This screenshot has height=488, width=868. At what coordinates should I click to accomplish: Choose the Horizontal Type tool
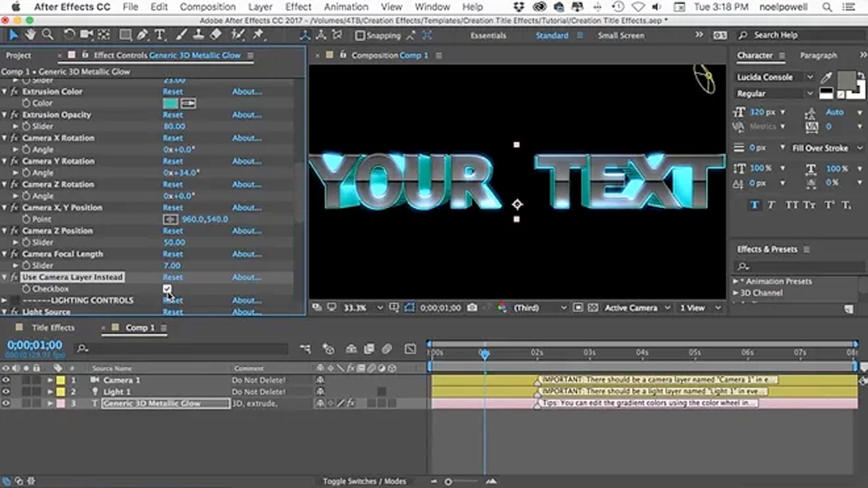tap(160, 35)
